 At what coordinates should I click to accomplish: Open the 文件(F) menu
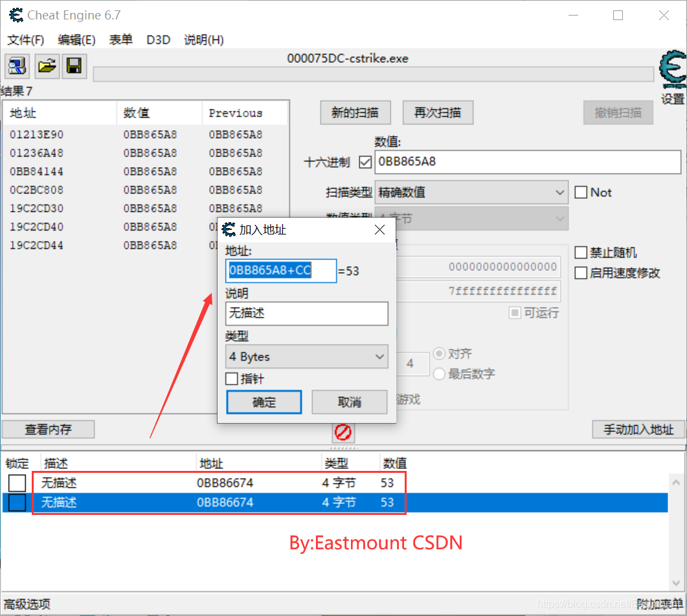(26, 40)
